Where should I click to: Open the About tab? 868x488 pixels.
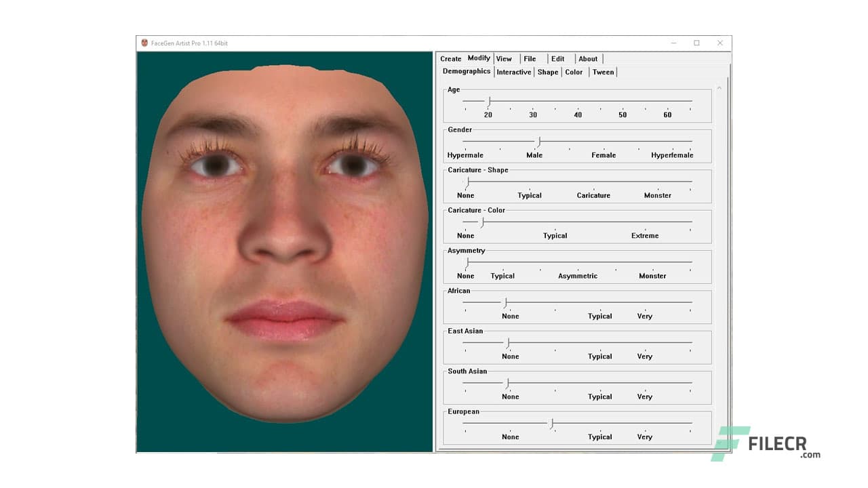tap(587, 58)
